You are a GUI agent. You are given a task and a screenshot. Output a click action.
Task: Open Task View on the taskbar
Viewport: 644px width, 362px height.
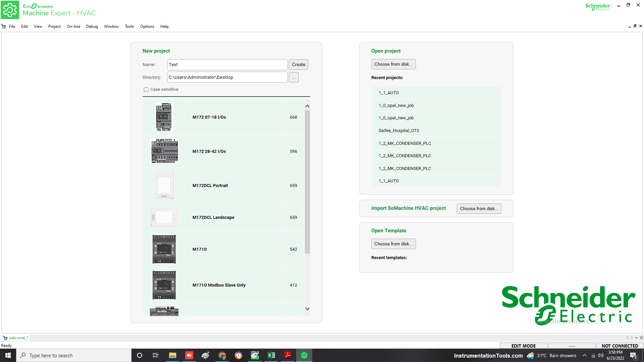[x=156, y=355]
